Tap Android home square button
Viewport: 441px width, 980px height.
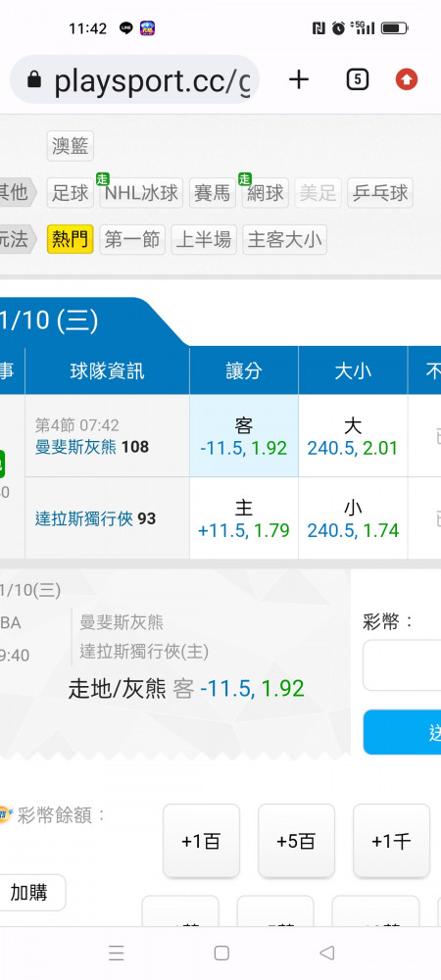pos(221,953)
